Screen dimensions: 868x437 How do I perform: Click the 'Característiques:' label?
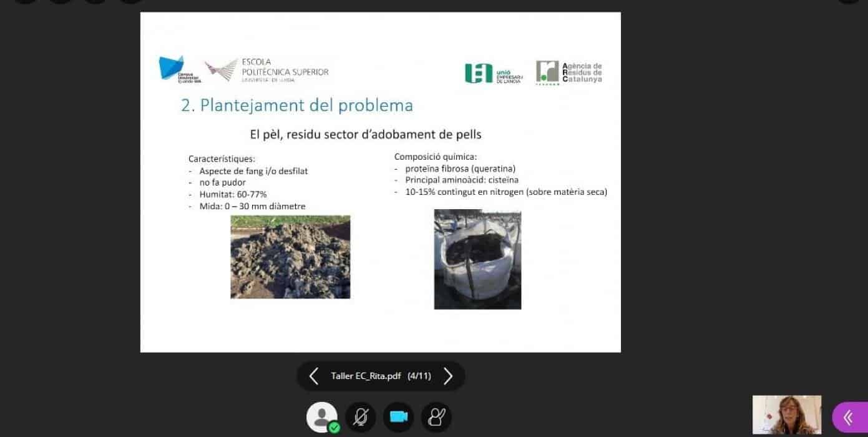pyautogui.click(x=222, y=159)
